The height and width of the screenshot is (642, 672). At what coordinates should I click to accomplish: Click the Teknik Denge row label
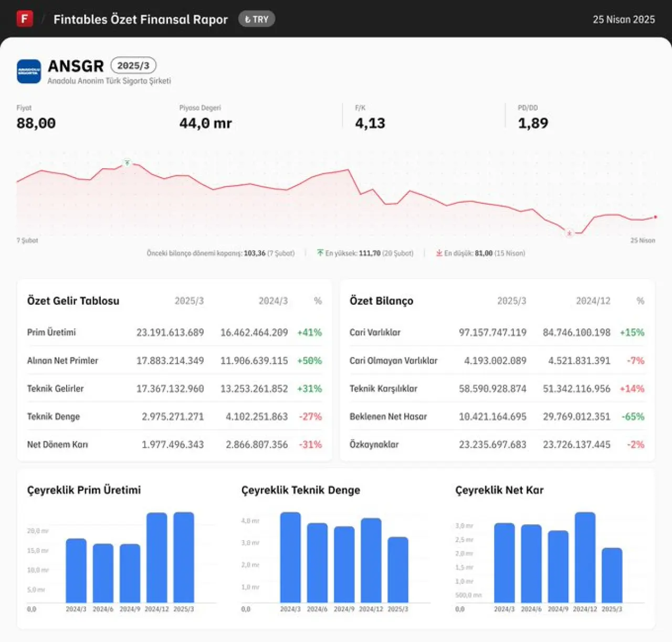[54, 416]
